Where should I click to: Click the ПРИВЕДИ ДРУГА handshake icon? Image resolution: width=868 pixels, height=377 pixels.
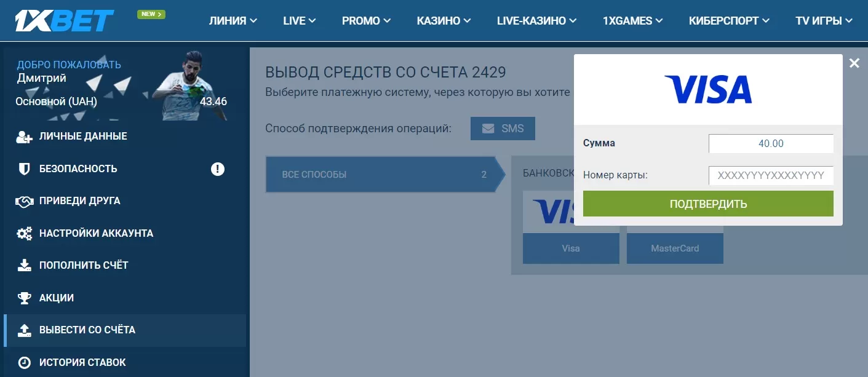23,200
